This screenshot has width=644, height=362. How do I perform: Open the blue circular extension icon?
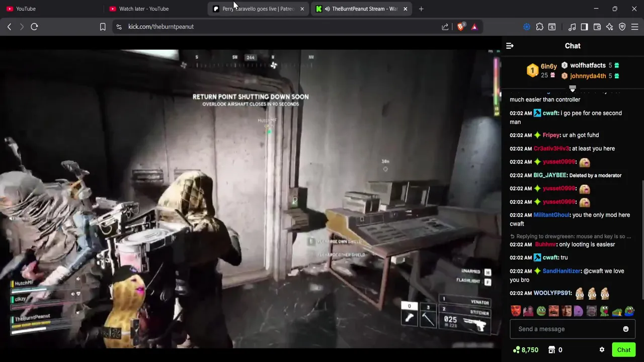(527, 27)
